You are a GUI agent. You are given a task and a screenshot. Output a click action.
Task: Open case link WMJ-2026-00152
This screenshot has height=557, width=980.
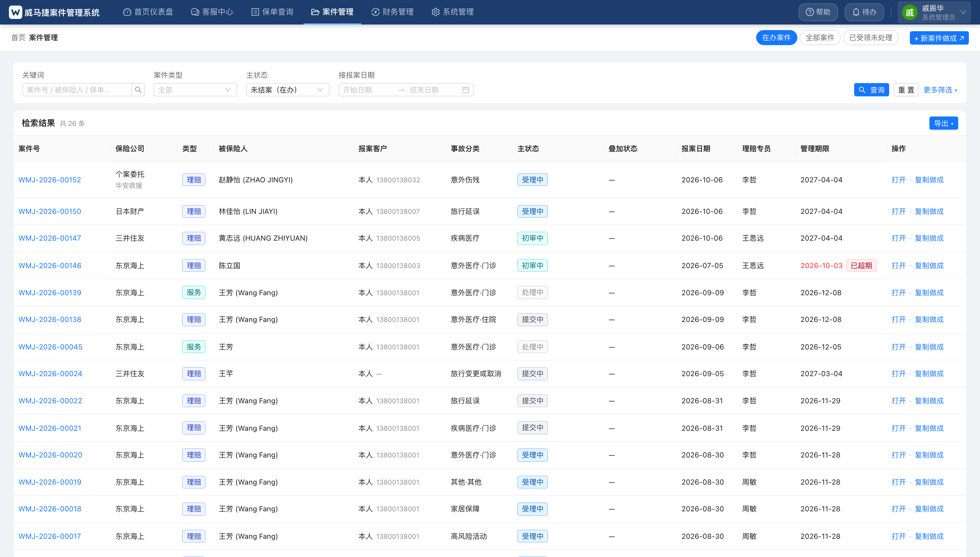[x=50, y=180]
